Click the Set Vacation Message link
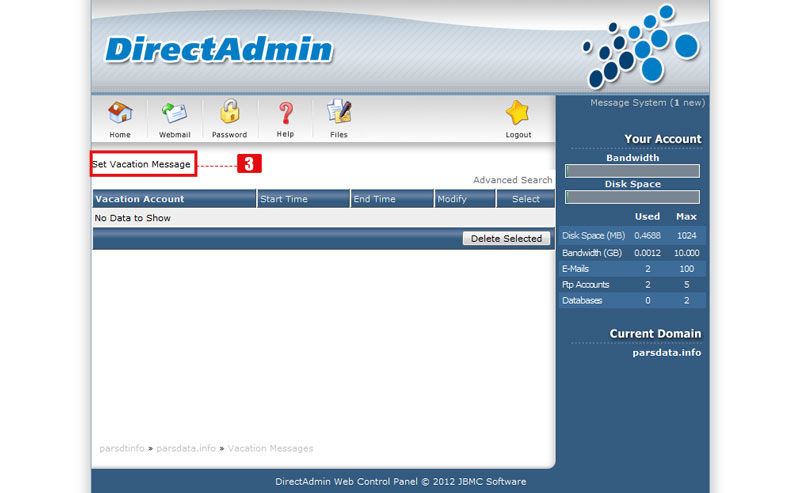Screen dimensions: 800x493 coord(141,164)
